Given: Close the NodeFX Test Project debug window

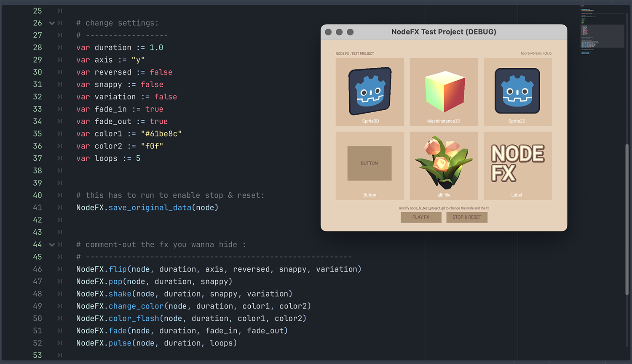Looking at the screenshot, I should coord(328,32).
